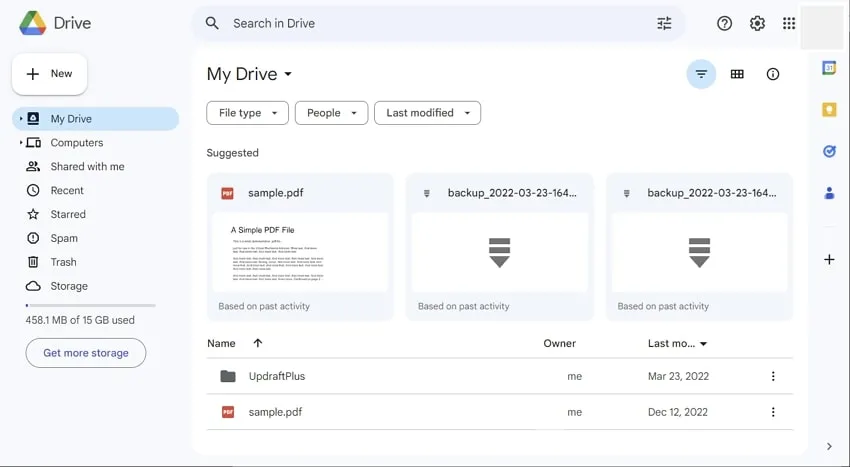Open the Last modified filter dropdown

click(x=427, y=113)
